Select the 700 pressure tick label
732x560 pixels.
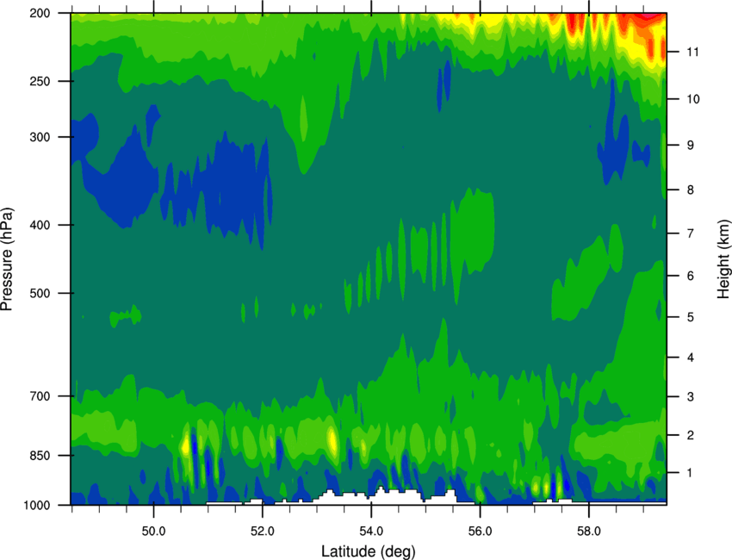pos(40,396)
